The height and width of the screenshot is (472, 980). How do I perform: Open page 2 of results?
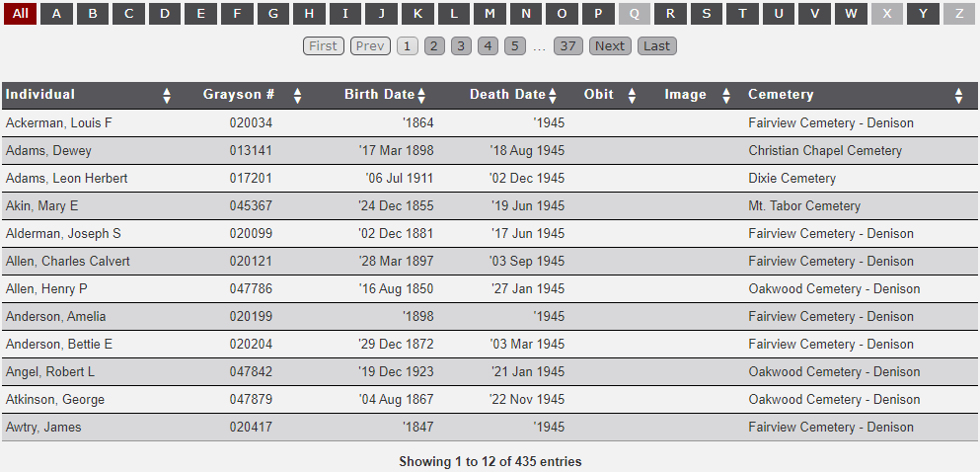pyautogui.click(x=434, y=46)
